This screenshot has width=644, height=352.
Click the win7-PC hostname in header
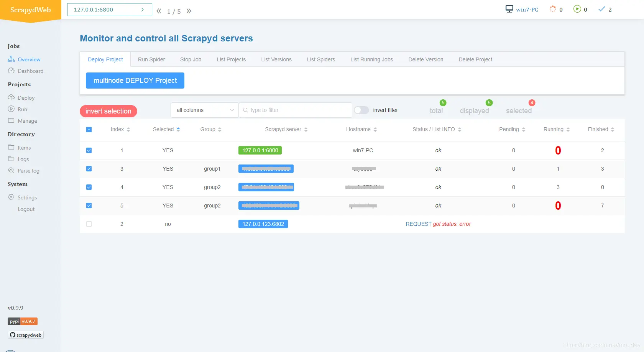click(527, 10)
